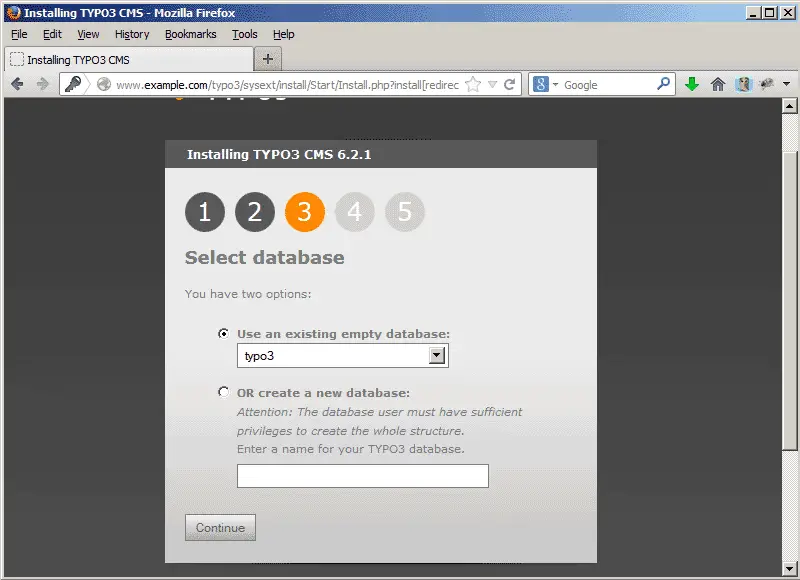Click 'Installing TYPO3 CMS 6.2.1' header text
Image resolution: width=800 pixels, height=580 pixels.
click(279, 155)
